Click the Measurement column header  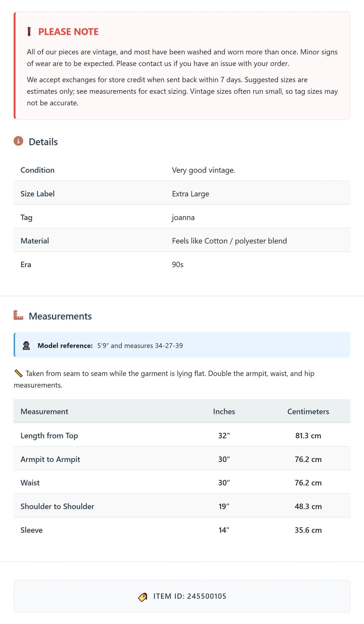[x=44, y=412]
